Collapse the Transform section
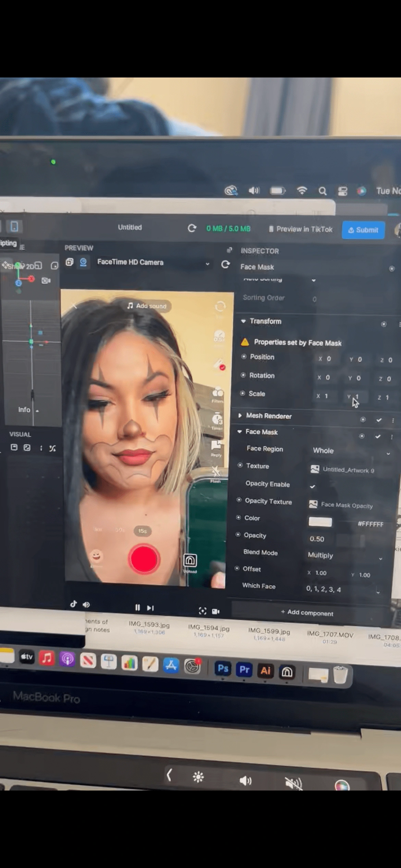Viewport: 401px width, 868px height. pos(243,321)
